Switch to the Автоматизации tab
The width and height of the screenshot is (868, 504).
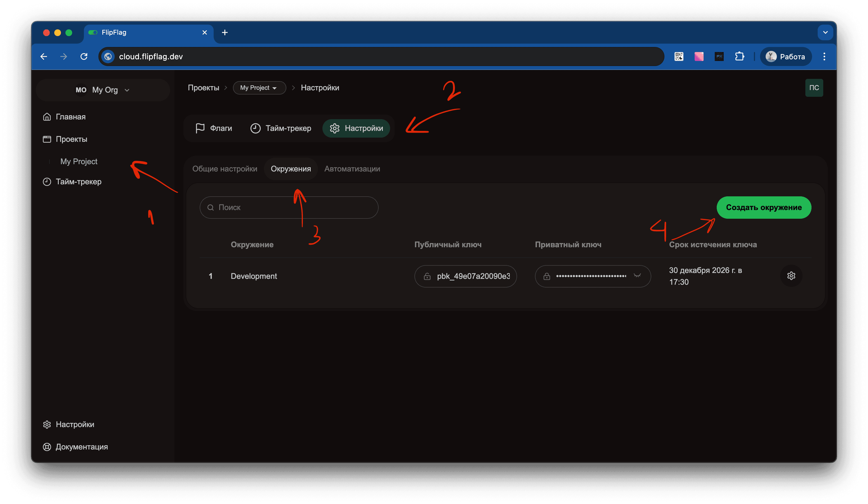(352, 169)
